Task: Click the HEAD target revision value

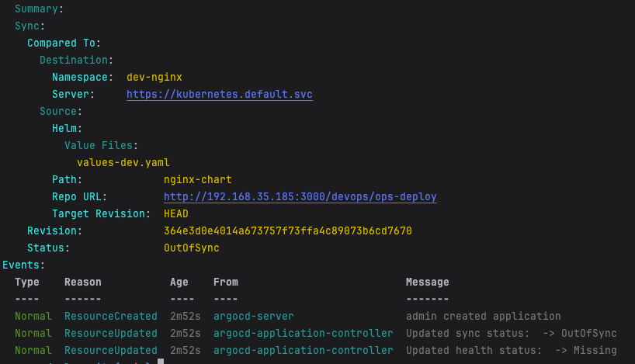Action: coord(175,214)
